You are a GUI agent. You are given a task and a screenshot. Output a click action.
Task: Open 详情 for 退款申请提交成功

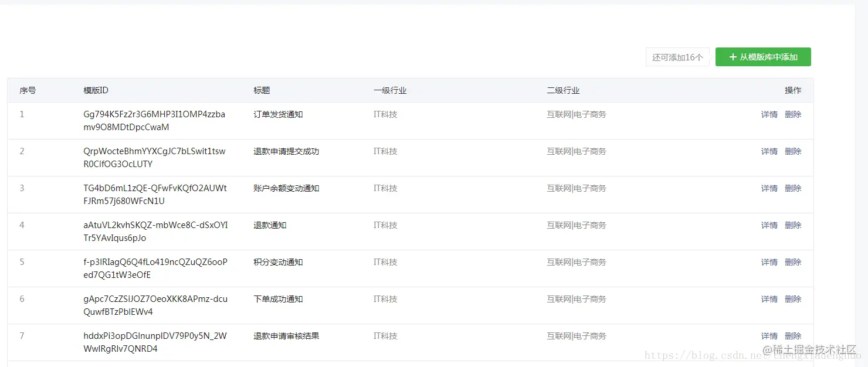click(x=769, y=151)
